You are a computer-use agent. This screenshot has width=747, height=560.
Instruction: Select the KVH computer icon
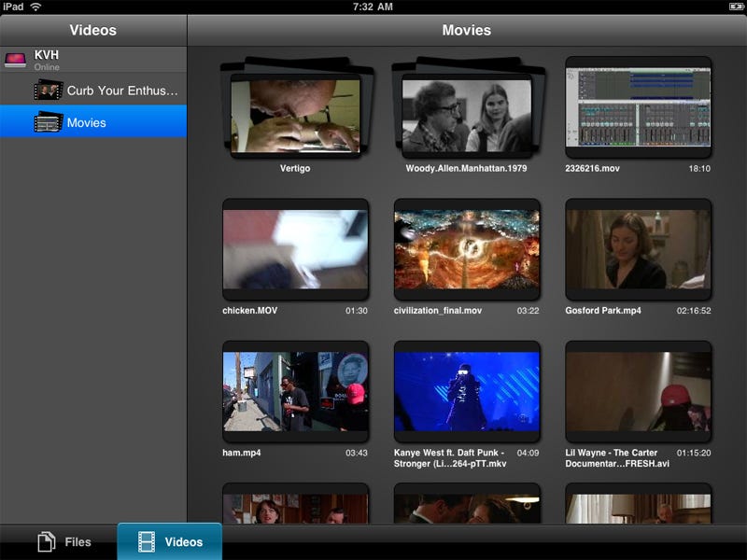(15, 60)
